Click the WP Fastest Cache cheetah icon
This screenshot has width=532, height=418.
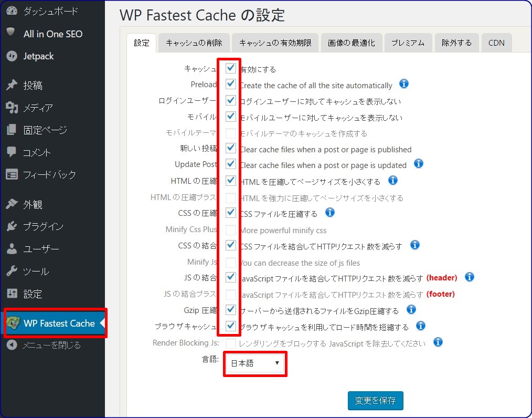pyautogui.click(x=13, y=323)
